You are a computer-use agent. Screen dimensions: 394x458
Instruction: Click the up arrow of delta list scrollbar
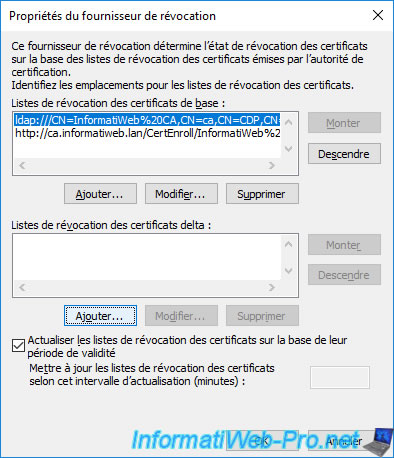coord(289,245)
